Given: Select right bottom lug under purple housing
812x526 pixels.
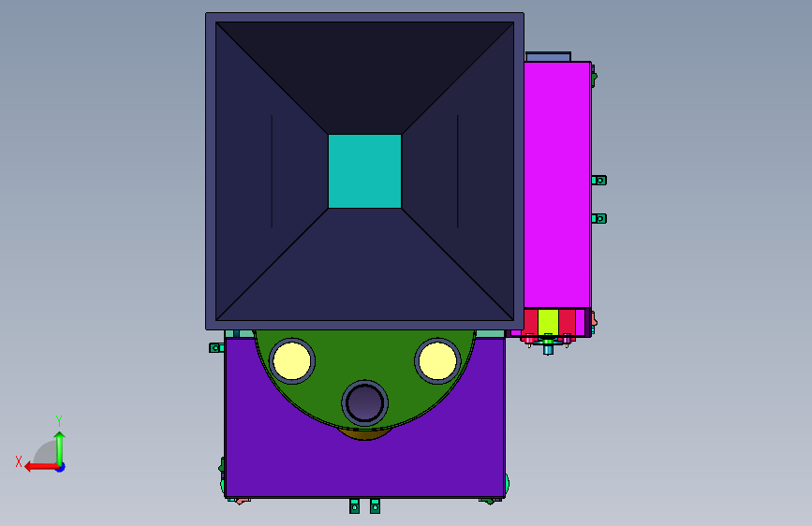Looking at the screenshot, I should coord(375,506).
